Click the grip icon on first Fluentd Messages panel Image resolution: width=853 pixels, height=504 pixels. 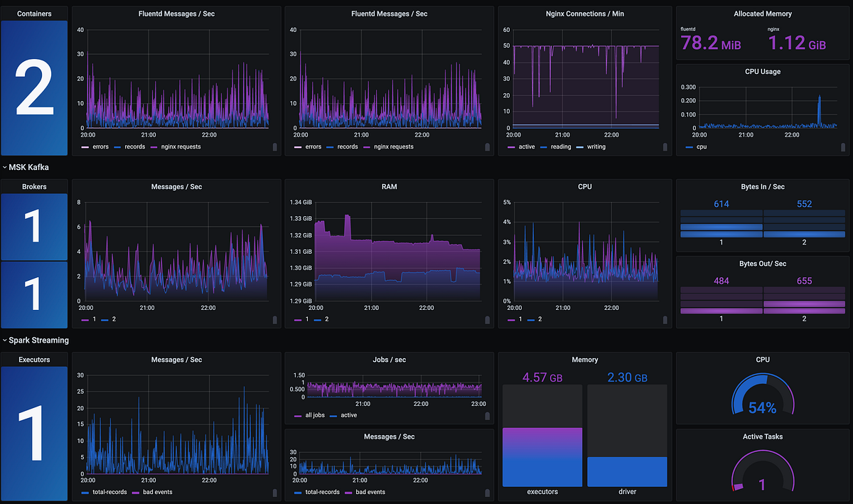[275, 147]
